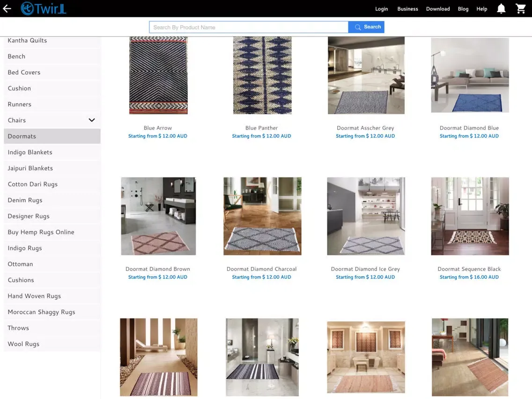Open notifications bell icon
The image size is (532, 399).
[501, 8]
